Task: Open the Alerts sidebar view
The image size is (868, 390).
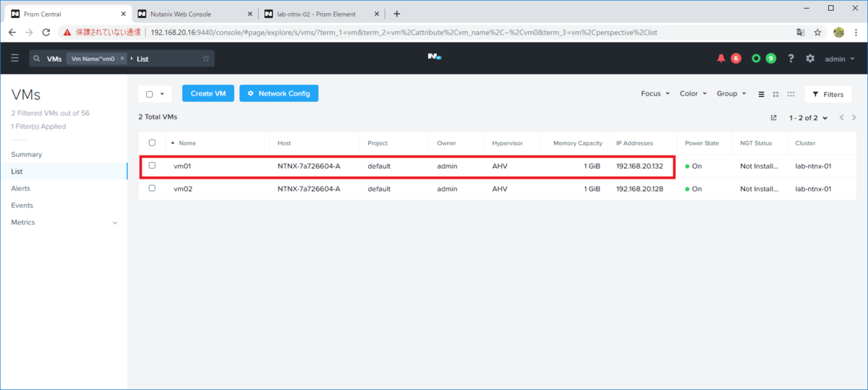Action: pyautogui.click(x=21, y=188)
